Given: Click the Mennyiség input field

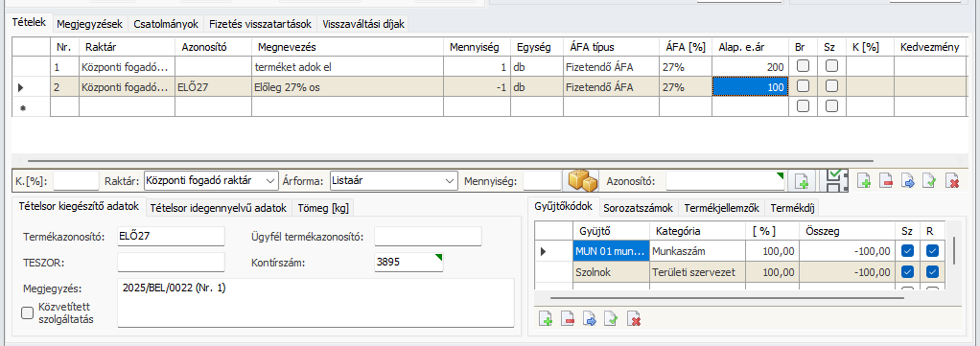Looking at the screenshot, I should click(x=542, y=181).
